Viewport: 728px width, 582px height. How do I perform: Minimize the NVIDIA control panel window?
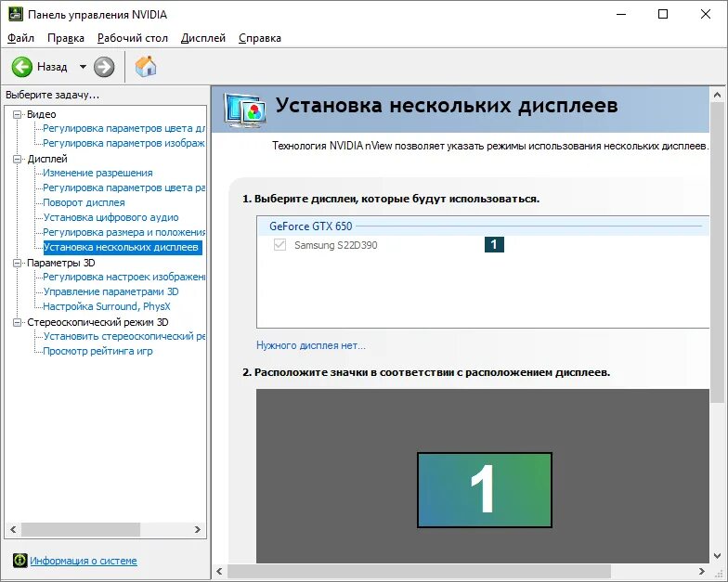pos(621,15)
